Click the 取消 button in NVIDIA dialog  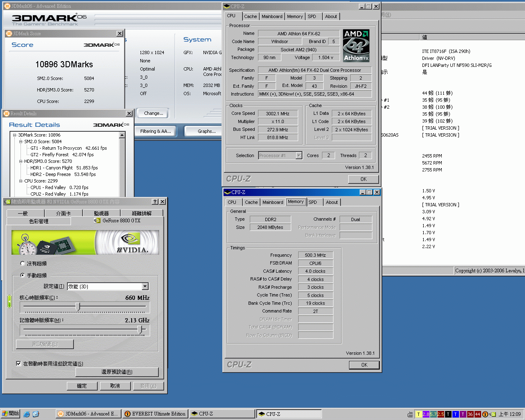(x=115, y=386)
